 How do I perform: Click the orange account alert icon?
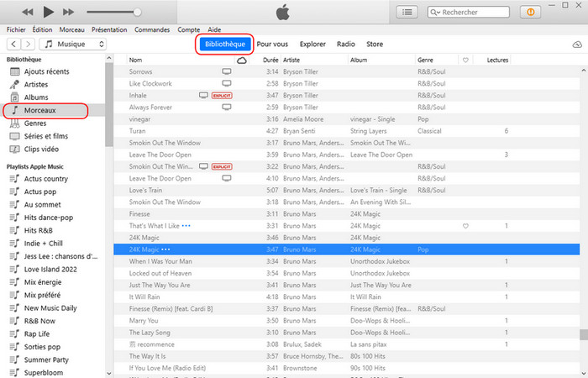point(531,12)
